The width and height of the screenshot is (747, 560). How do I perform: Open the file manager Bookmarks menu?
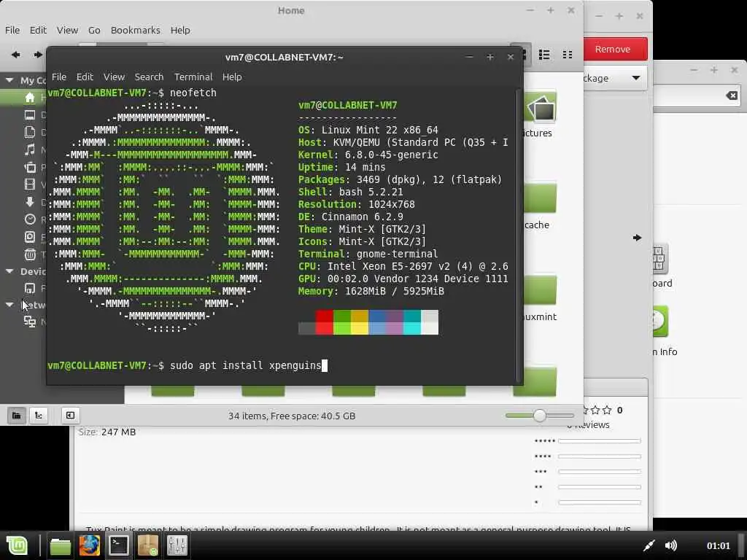(135, 30)
